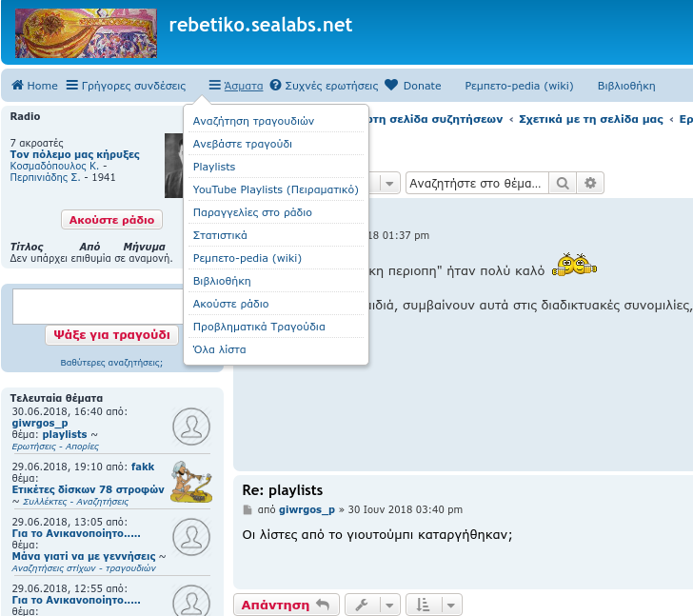Click the Home house icon

pyautogui.click(x=17, y=86)
